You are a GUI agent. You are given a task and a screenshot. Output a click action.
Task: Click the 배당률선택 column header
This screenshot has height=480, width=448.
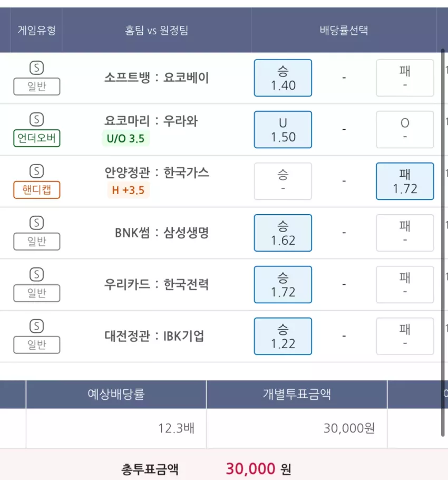pos(344,30)
